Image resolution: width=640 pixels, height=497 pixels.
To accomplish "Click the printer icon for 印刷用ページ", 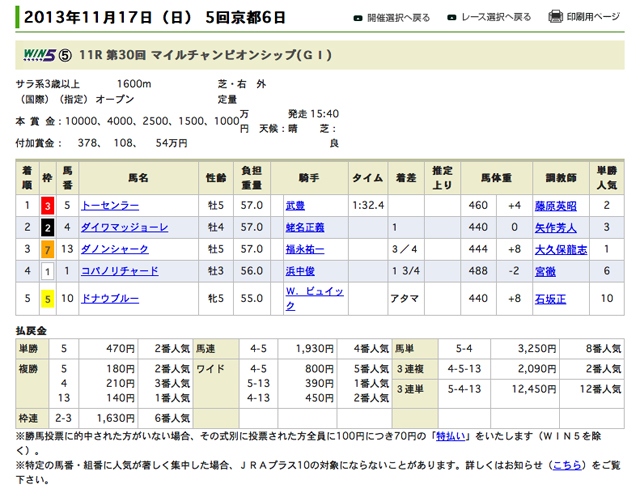I will (555, 16).
